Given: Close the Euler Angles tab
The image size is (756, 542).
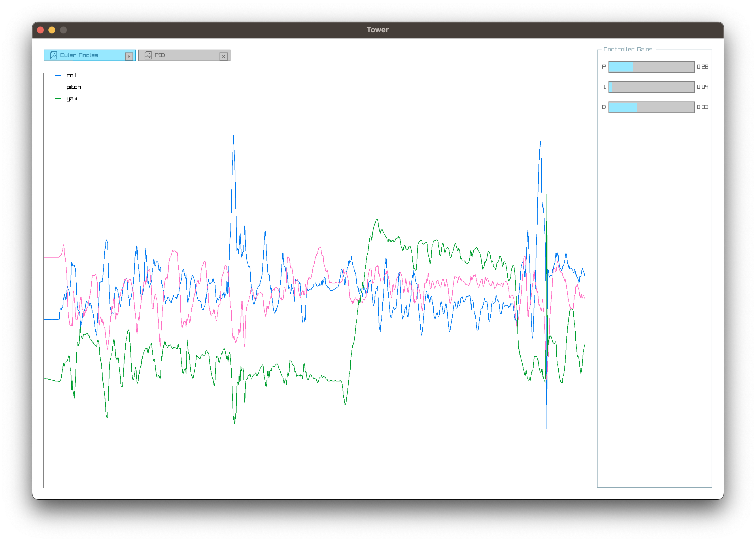Looking at the screenshot, I should 129,57.
